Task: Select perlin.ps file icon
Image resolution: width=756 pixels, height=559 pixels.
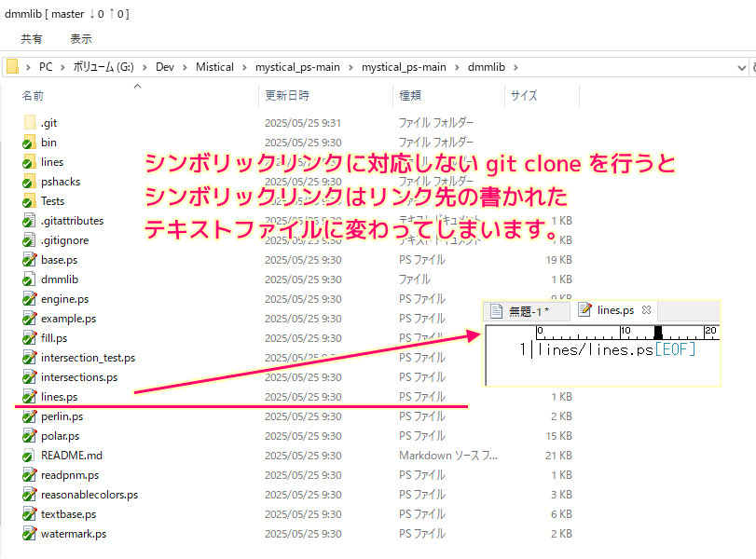Action: click(x=30, y=416)
